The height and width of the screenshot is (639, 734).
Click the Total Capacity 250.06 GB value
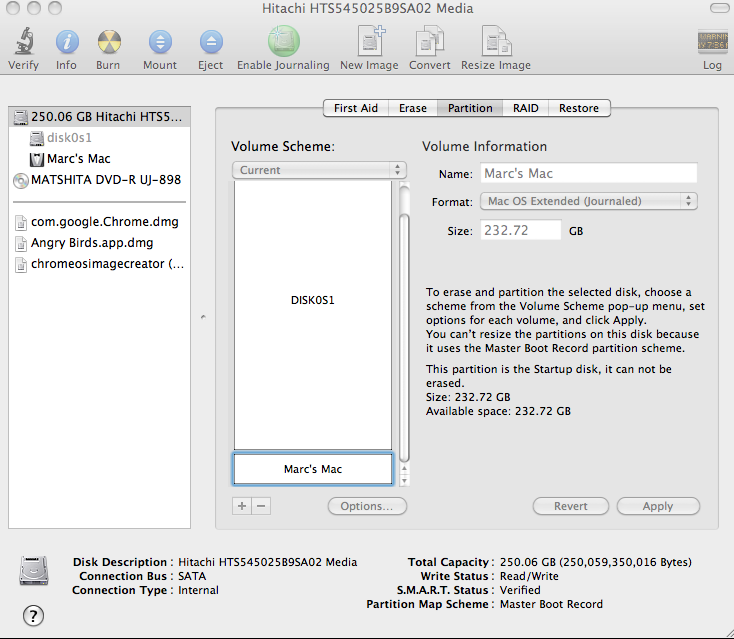click(595, 562)
